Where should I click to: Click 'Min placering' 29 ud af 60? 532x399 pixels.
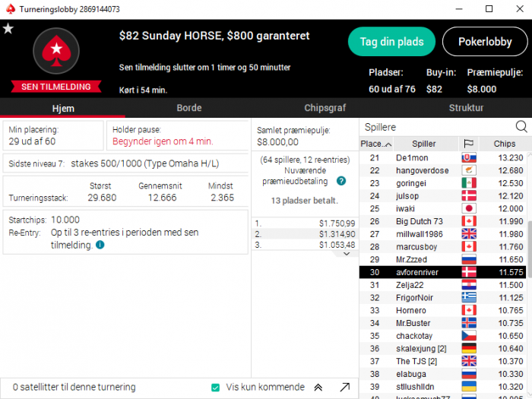point(32,141)
